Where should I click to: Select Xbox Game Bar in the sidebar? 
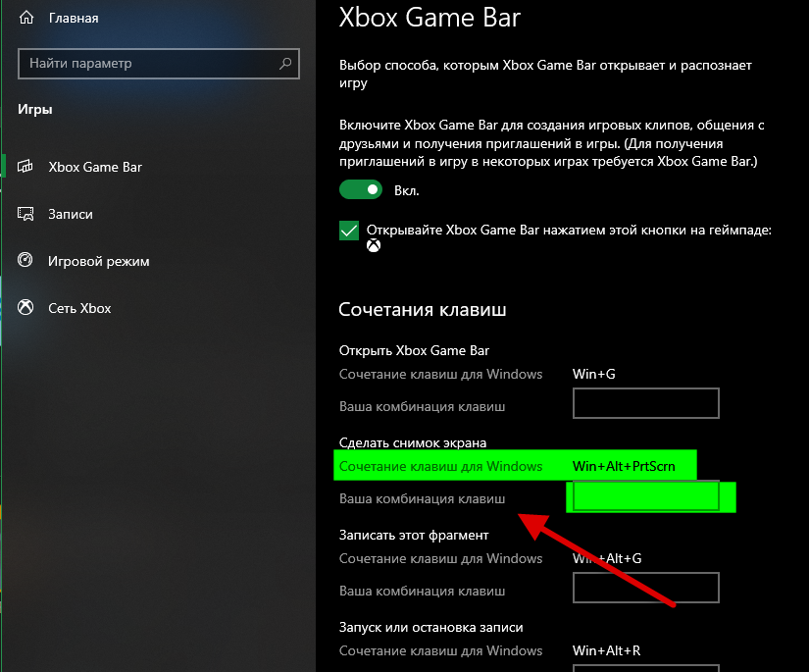95,167
